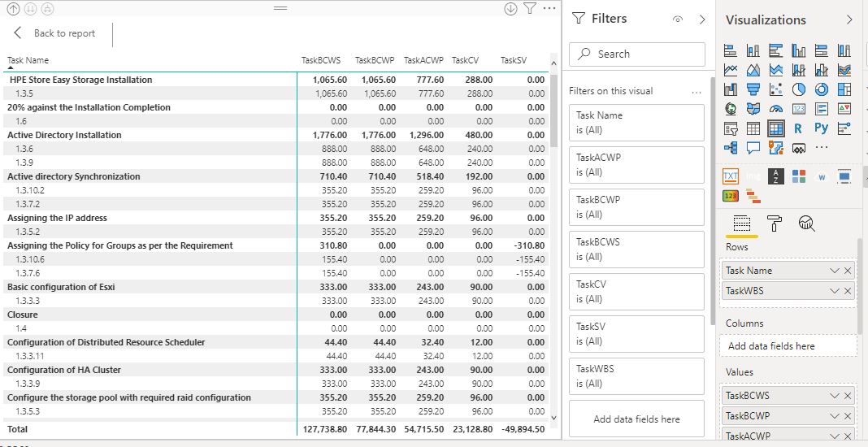Choose the Ribbon chart visual
Image resolution: width=868 pixels, height=447 pixels.
[x=844, y=70]
